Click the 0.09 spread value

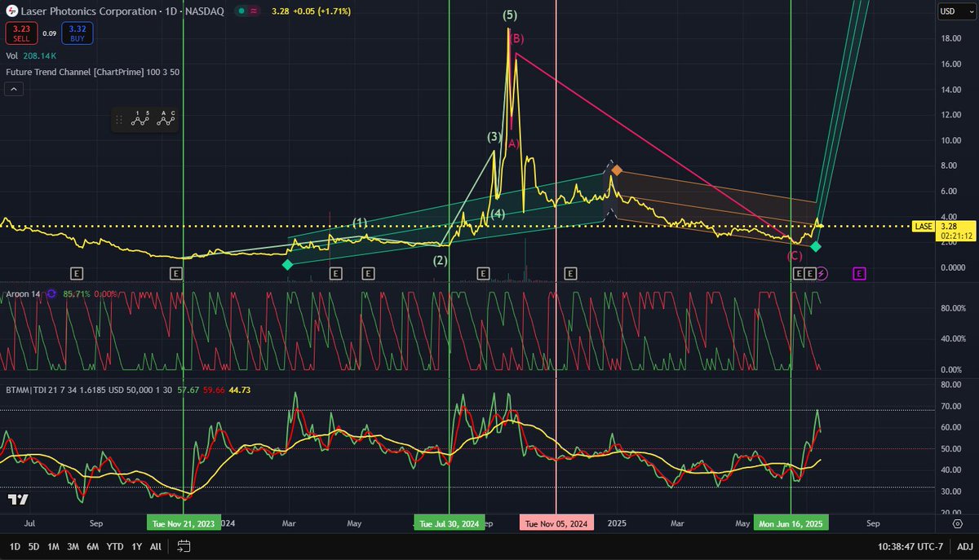click(x=48, y=33)
